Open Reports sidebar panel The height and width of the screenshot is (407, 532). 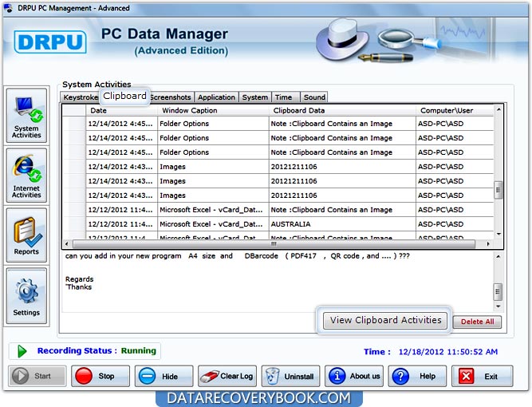pos(26,235)
